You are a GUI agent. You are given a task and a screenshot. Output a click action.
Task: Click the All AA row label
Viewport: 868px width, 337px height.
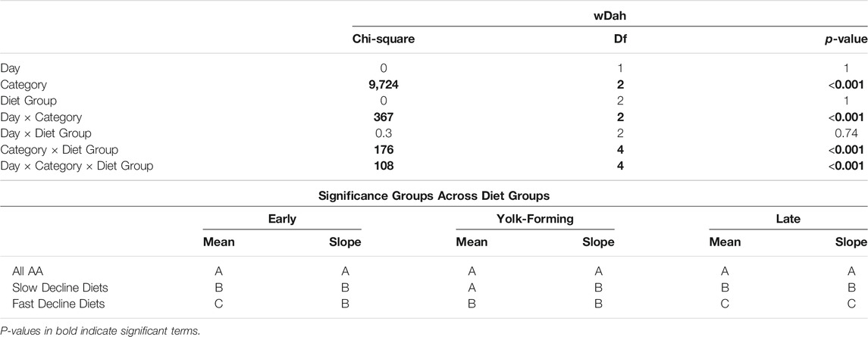pyautogui.click(x=28, y=272)
